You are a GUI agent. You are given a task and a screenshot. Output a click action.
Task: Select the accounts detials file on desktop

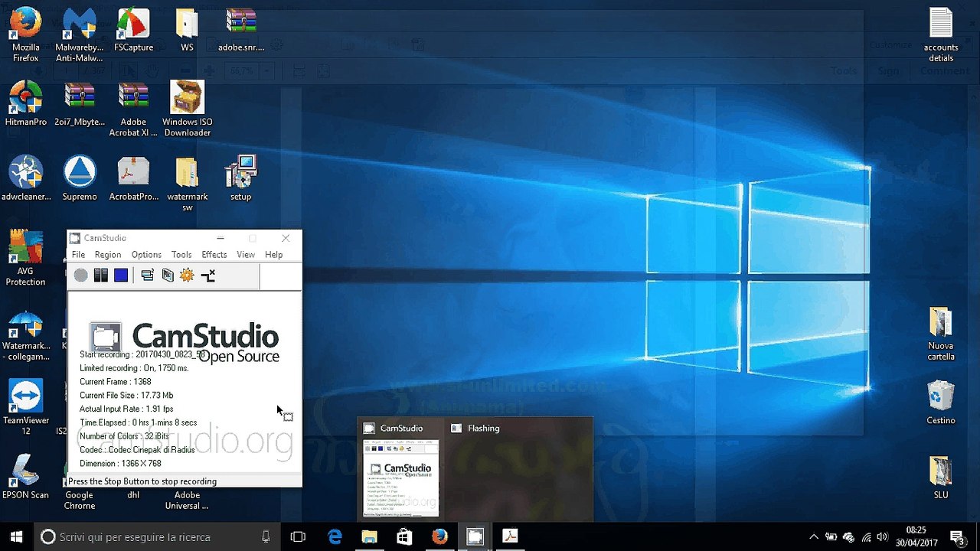(941, 35)
